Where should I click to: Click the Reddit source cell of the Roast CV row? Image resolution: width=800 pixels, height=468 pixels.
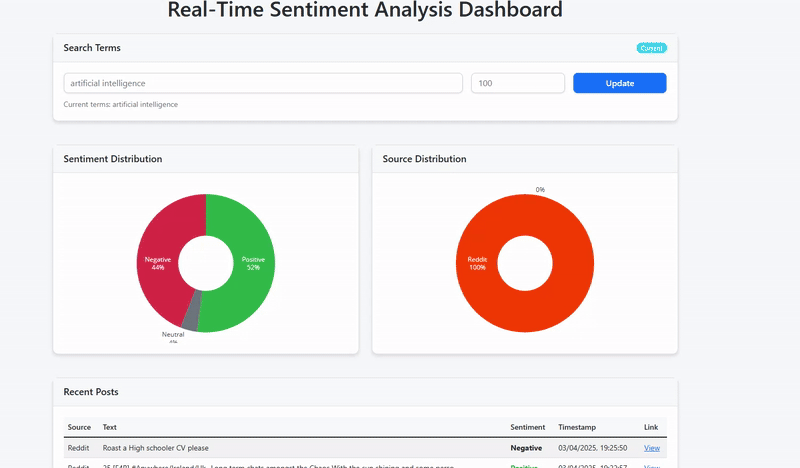[x=78, y=448]
